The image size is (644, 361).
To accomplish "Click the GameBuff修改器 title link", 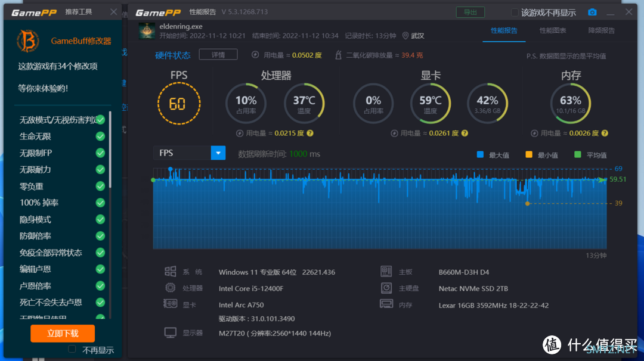I will pos(81,41).
